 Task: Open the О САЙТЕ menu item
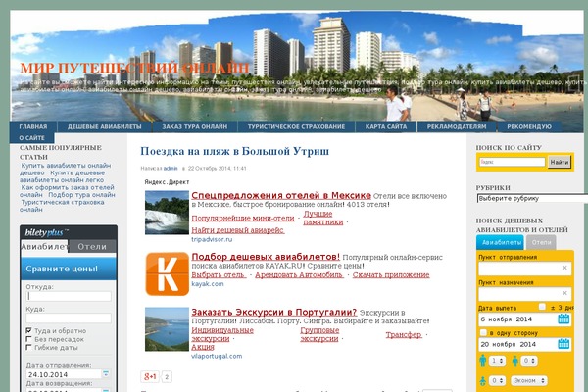point(32,137)
